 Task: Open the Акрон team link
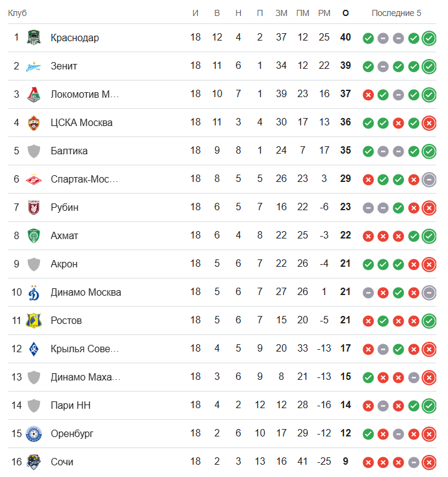click(x=64, y=264)
